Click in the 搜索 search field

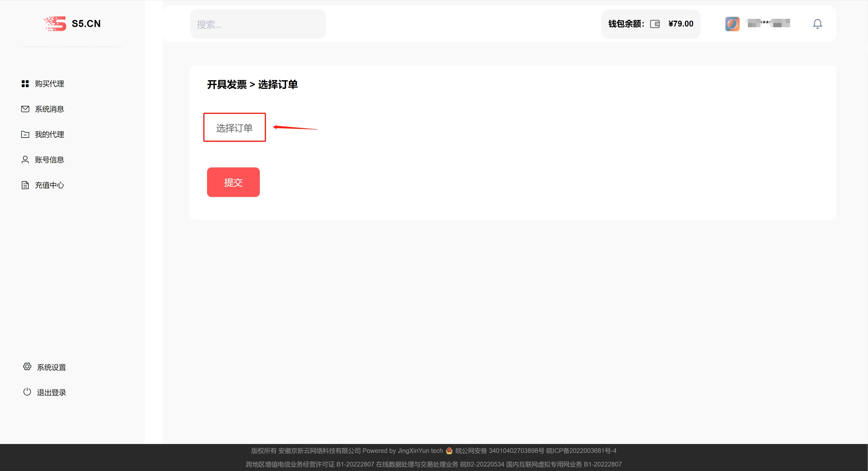click(x=258, y=24)
